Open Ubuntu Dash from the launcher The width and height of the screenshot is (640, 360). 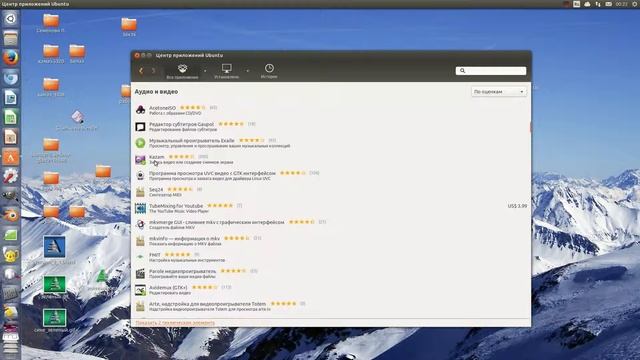click(11, 18)
